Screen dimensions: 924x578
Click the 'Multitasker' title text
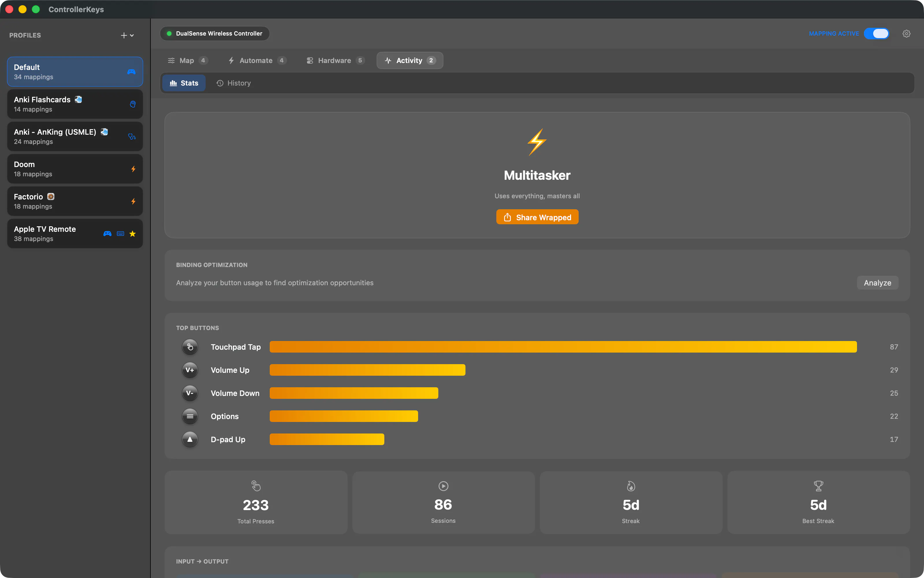click(537, 175)
